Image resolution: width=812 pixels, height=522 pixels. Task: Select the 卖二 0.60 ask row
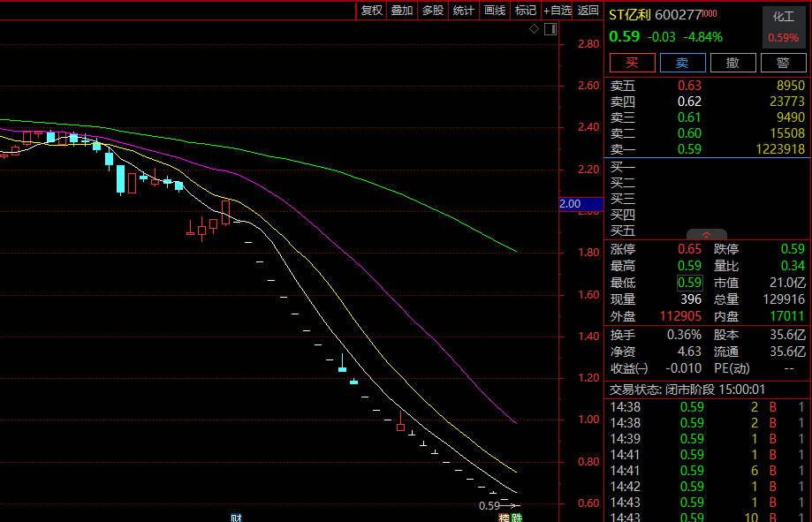[708, 133]
